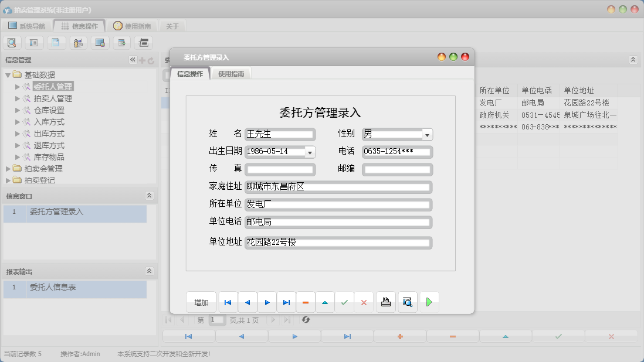The image size is (644, 362).
Task: Click the magnifier search icon on the main toolbar
Action: 12,42
